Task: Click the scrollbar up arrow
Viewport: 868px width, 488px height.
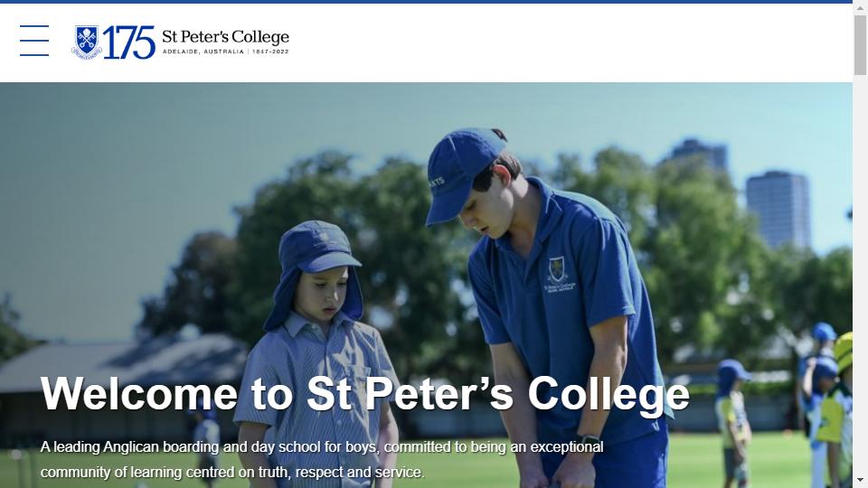Action: pos(860,8)
